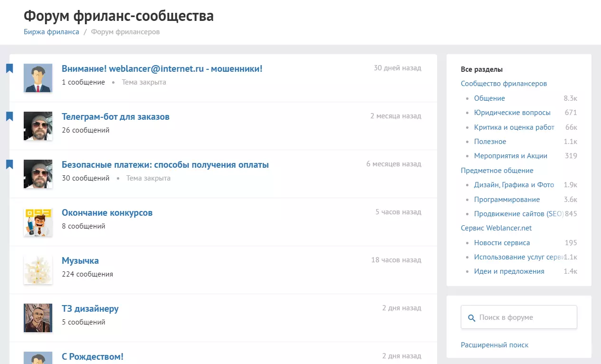Open the Общение subsection
This screenshot has width=601, height=364.
(489, 98)
